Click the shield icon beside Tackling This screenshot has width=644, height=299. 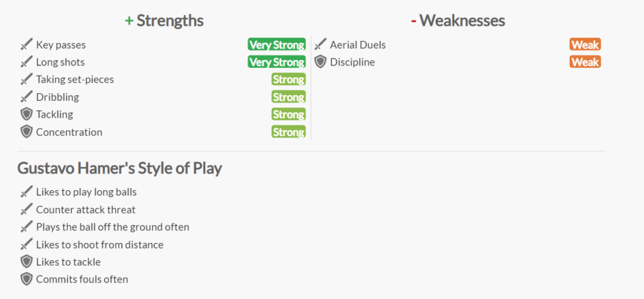26,115
